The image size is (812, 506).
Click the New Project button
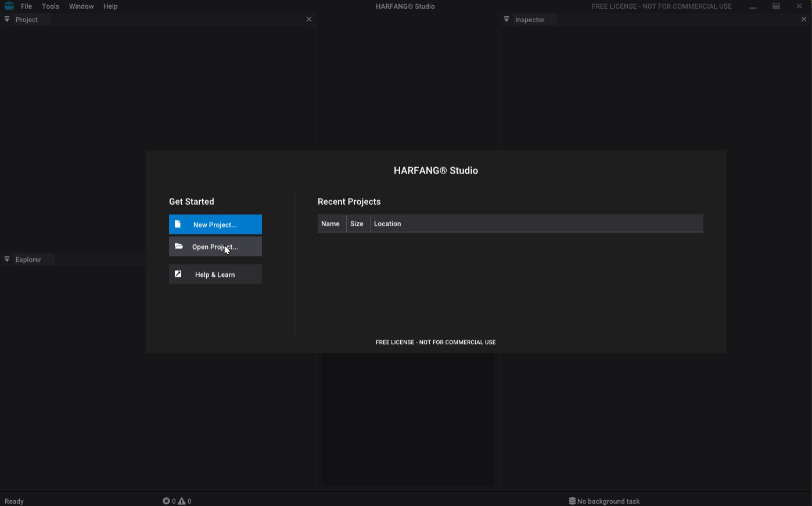pos(215,225)
